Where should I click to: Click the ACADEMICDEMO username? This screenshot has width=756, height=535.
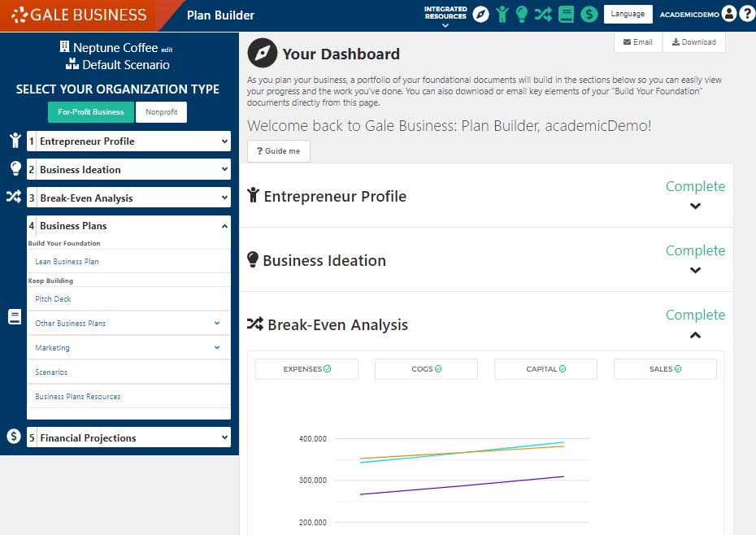689,15
